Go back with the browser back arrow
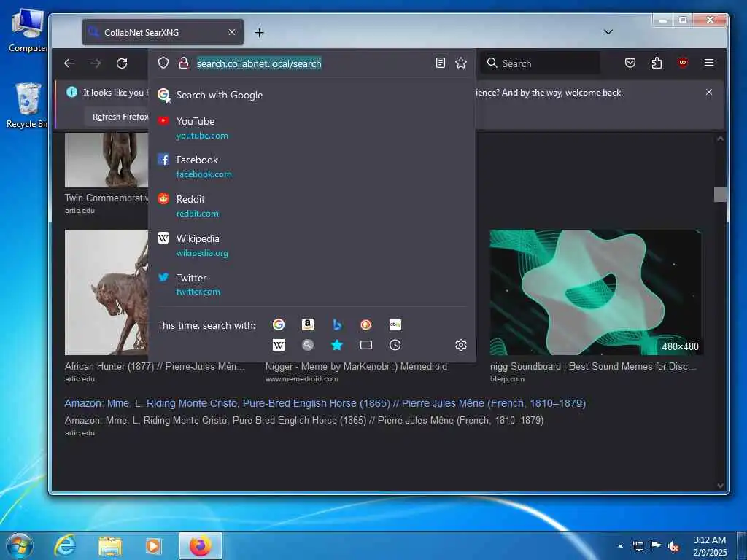The width and height of the screenshot is (747, 560). click(69, 63)
